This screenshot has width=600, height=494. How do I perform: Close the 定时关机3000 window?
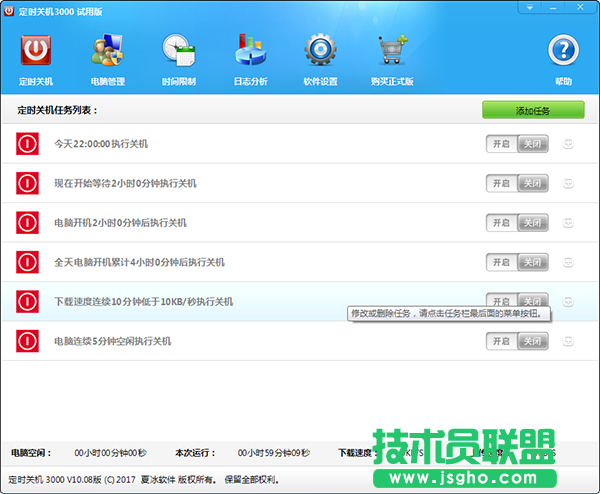click(x=580, y=7)
